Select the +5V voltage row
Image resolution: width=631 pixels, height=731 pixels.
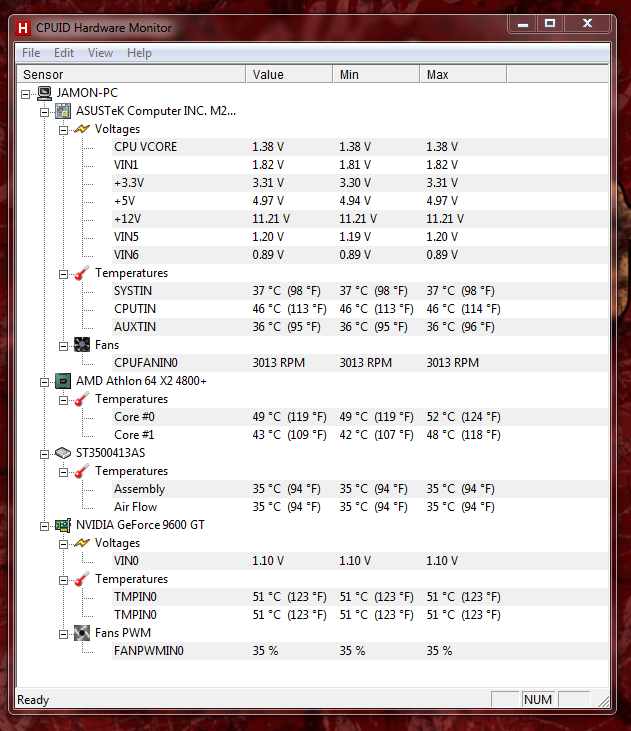coord(360,201)
